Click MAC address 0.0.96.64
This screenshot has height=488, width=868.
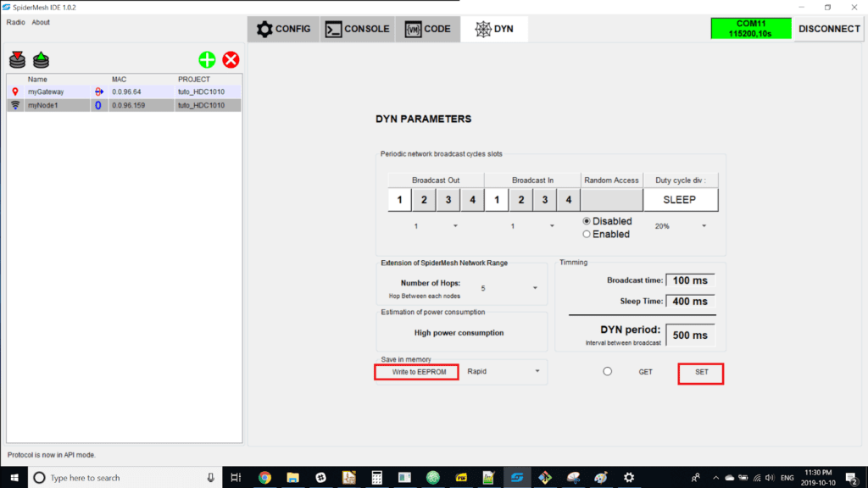click(126, 91)
